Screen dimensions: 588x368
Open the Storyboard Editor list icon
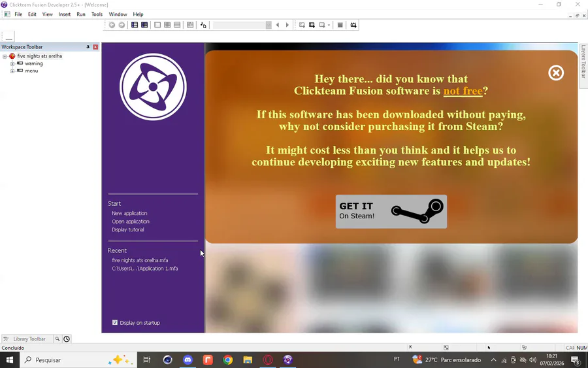(134, 25)
